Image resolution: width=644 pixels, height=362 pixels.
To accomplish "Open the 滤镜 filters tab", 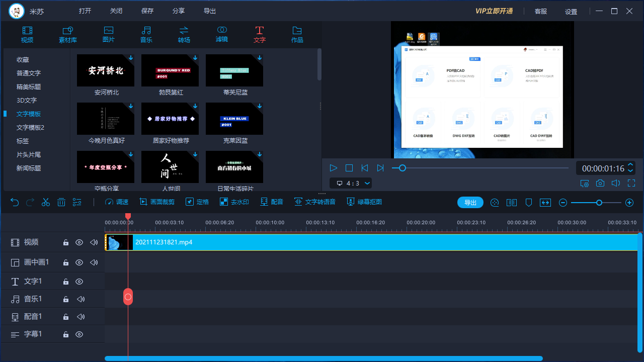I will (x=222, y=34).
